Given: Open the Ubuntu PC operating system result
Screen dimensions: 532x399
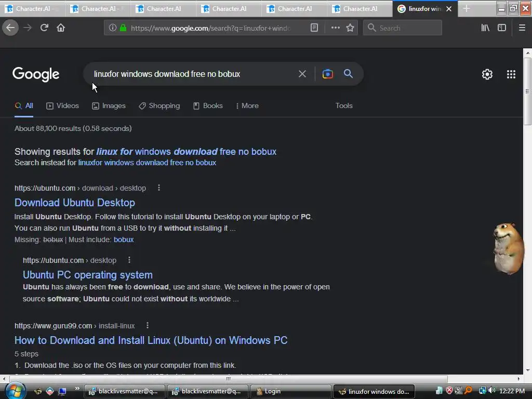Looking at the screenshot, I should click(x=87, y=275).
